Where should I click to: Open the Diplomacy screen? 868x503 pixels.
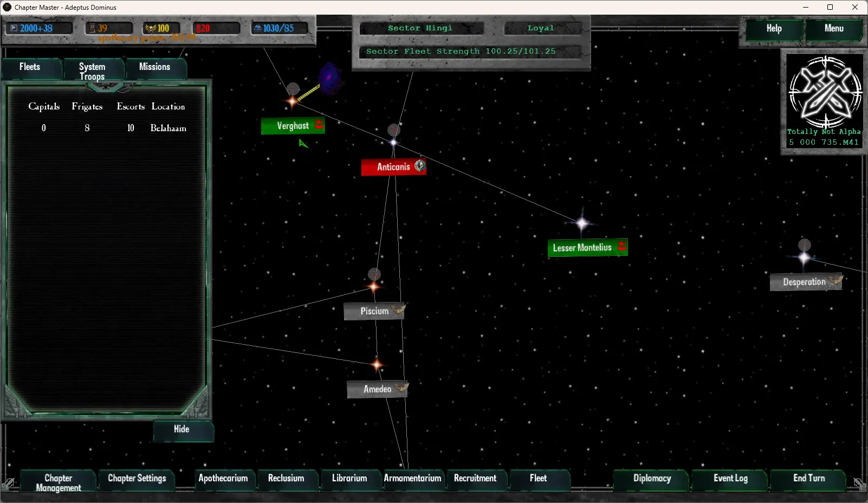click(x=652, y=478)
